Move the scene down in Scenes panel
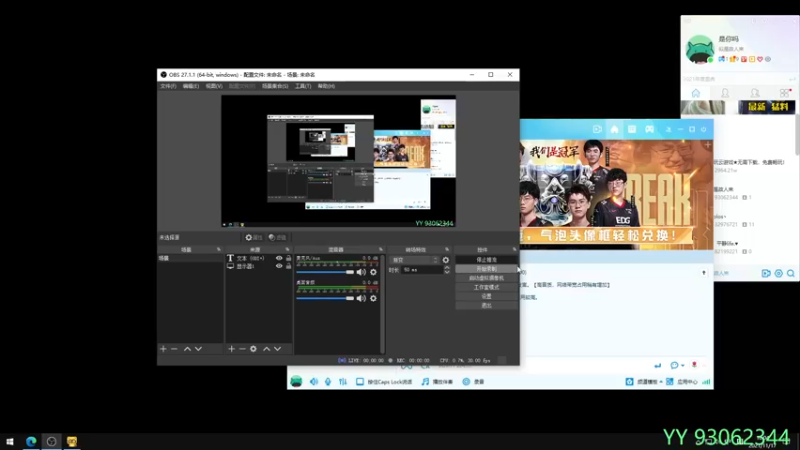 tap(198, 349)
